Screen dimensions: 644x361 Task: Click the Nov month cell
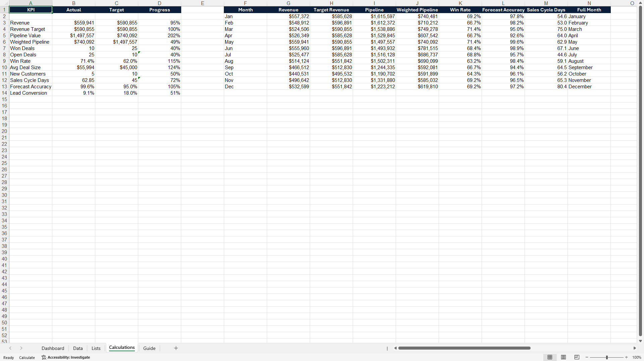point(245,80)
